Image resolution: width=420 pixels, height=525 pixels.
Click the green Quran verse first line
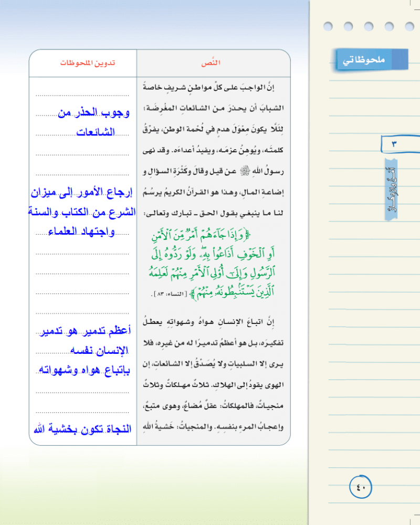201,235
